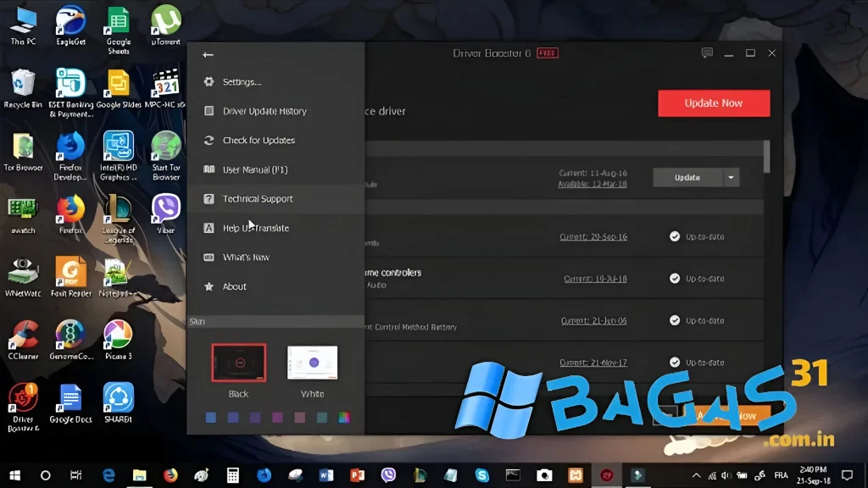Click the About star icon
The height and width of the screenshot is (488, 868).
(x=209, y=286)
